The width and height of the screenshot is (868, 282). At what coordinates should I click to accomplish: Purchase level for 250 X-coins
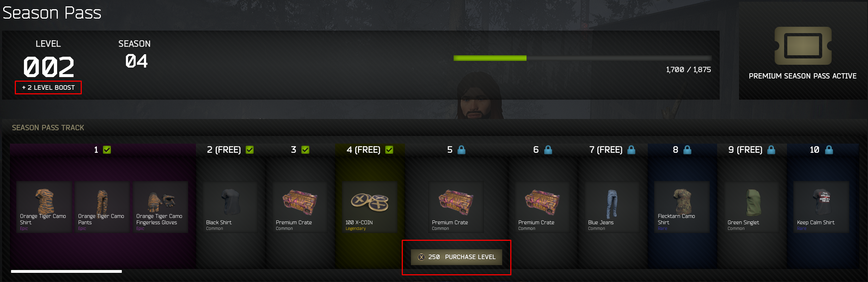pyautogui.click(x=456, y=257)
